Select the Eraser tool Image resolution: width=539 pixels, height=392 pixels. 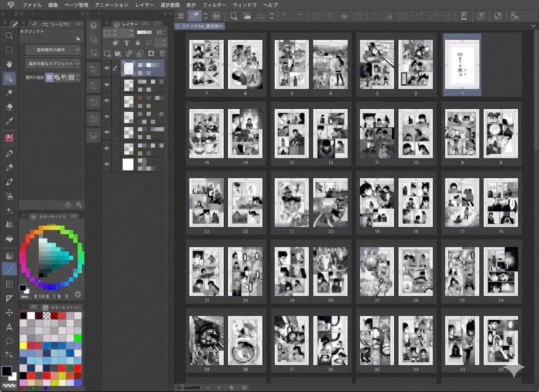click(x=9, y=107)
